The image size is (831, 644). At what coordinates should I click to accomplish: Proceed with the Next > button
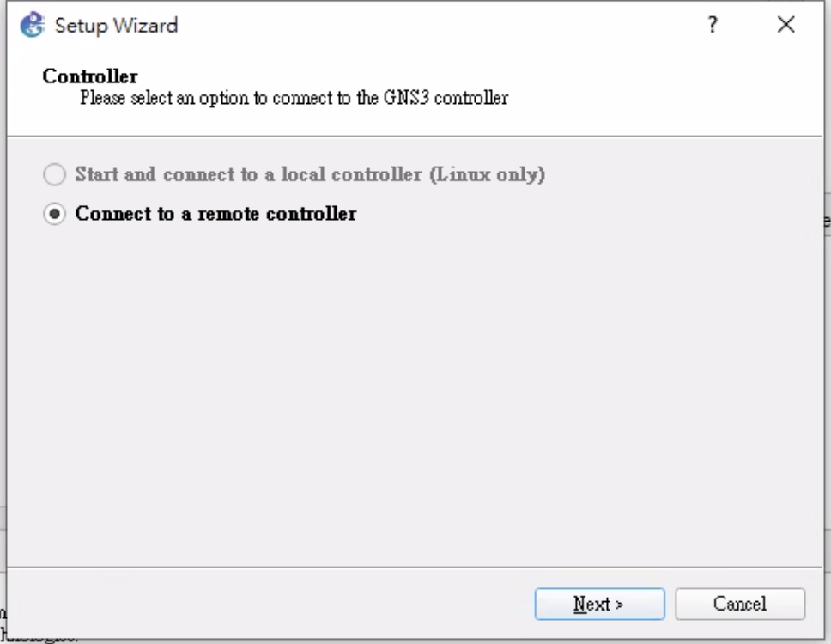coord(599,605)
